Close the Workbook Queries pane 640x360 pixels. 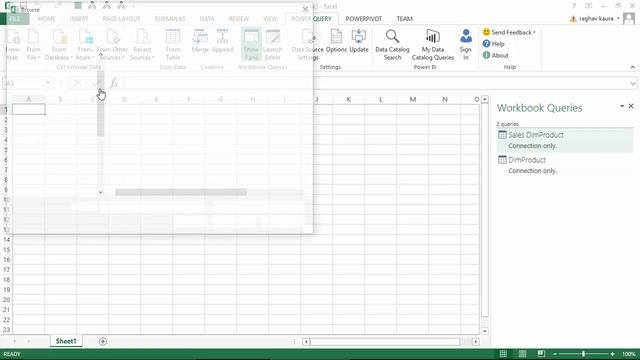[x=631, y=106]
